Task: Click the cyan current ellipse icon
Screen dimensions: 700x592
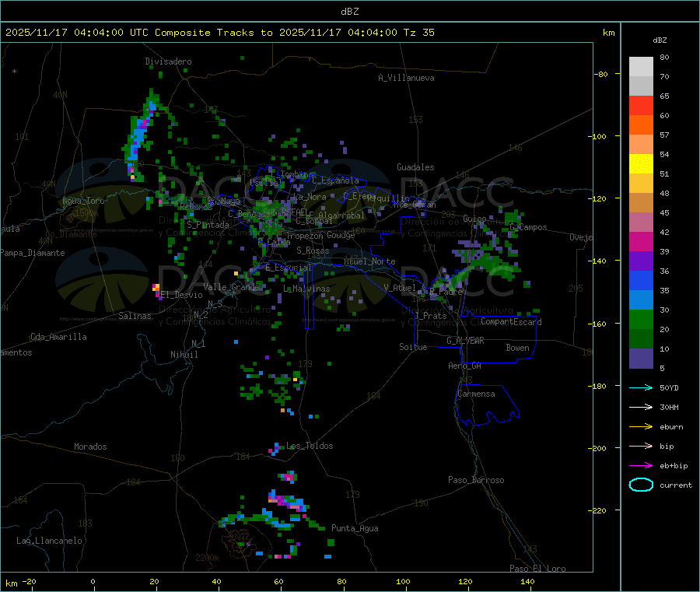Action: pos(641,485)
